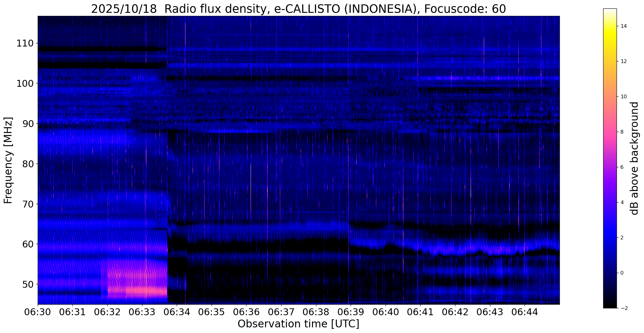Click the 06:42 time tick label

click(455, 312)
